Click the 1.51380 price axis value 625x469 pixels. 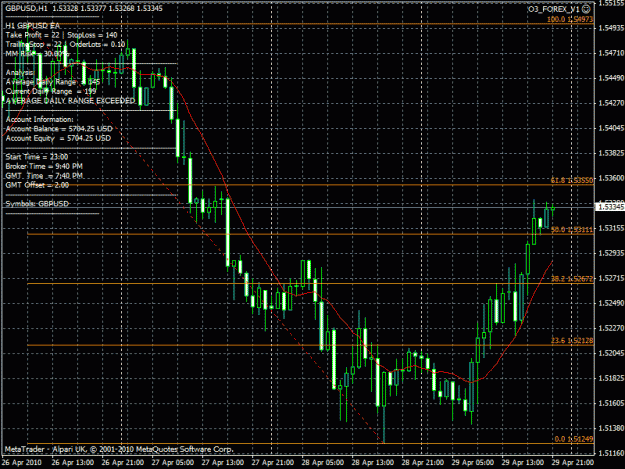[611, 428]
